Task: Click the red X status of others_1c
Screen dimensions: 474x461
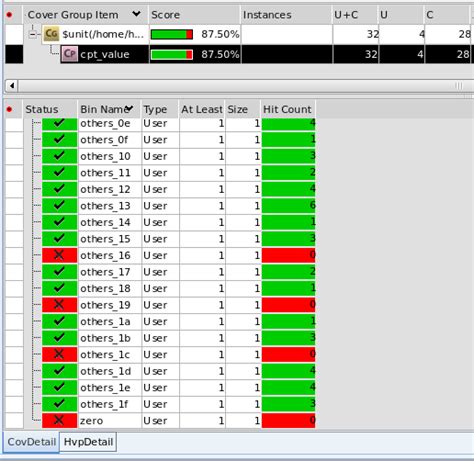Action: click(59, 354)
